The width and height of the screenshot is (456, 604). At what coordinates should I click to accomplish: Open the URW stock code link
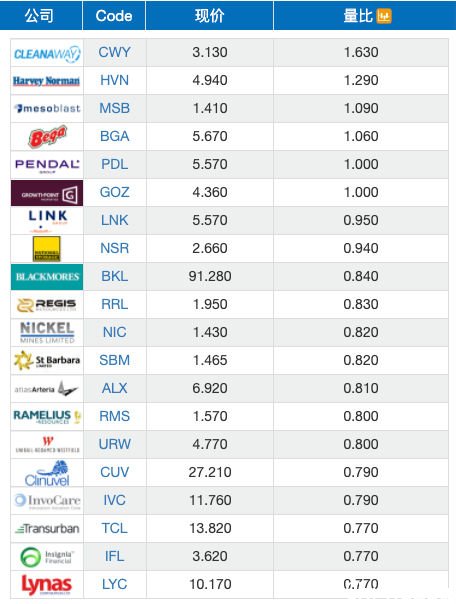114,444
